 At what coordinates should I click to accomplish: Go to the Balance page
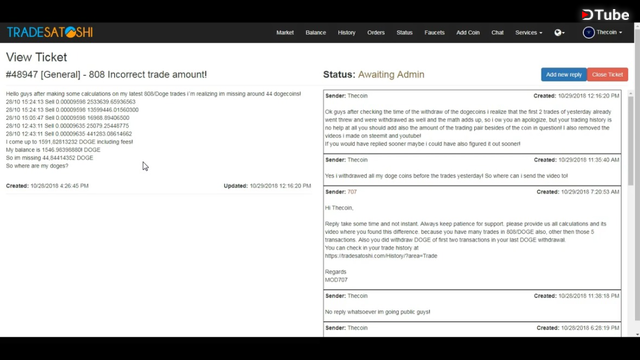coord(316,33)
